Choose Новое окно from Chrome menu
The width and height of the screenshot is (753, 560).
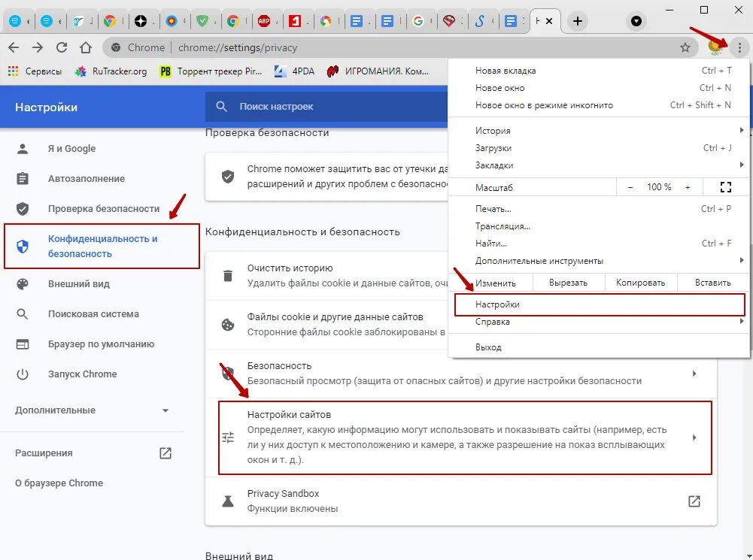599,88
